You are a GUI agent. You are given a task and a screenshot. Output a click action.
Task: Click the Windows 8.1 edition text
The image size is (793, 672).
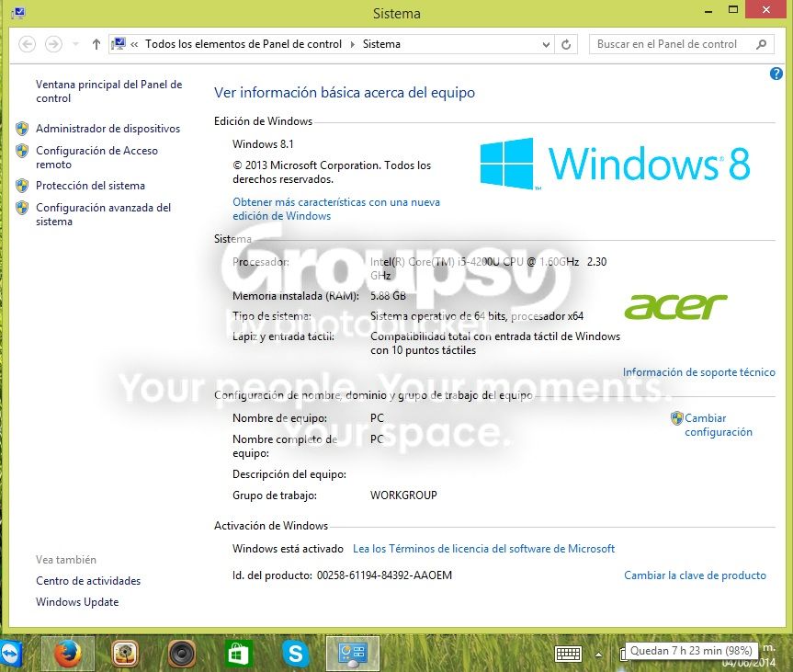click(x=263, y=144)
